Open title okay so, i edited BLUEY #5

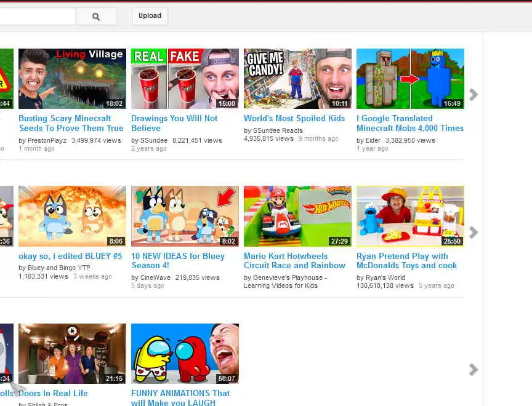point(70,256)
